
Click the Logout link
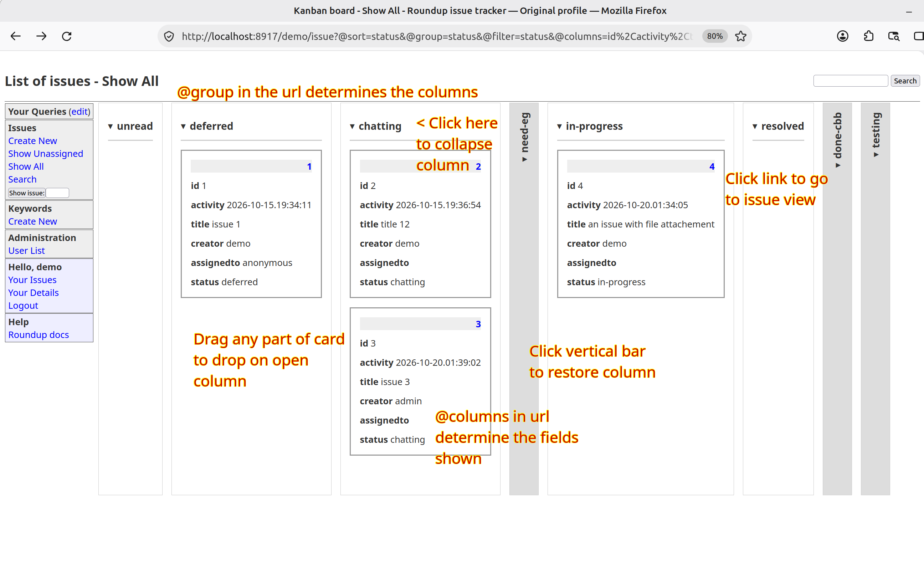[23, 306]
